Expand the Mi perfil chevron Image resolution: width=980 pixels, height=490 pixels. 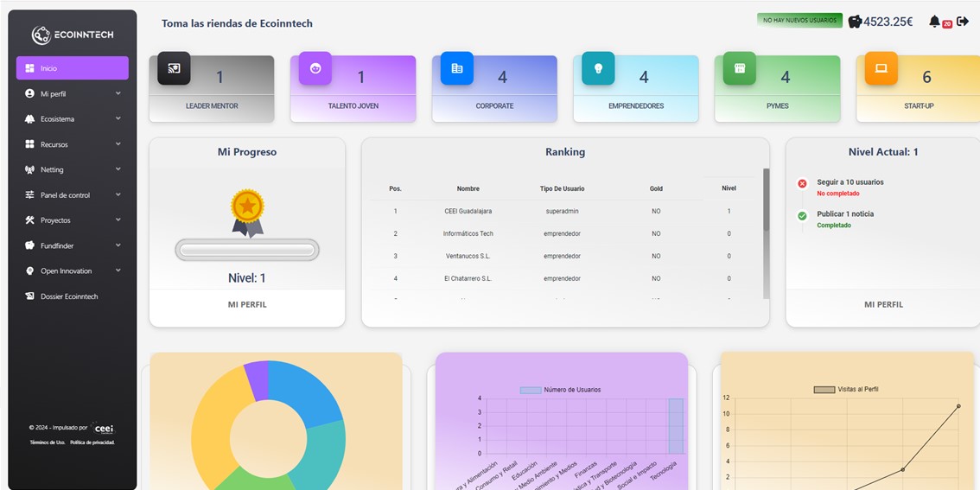(x=118, y=93)
